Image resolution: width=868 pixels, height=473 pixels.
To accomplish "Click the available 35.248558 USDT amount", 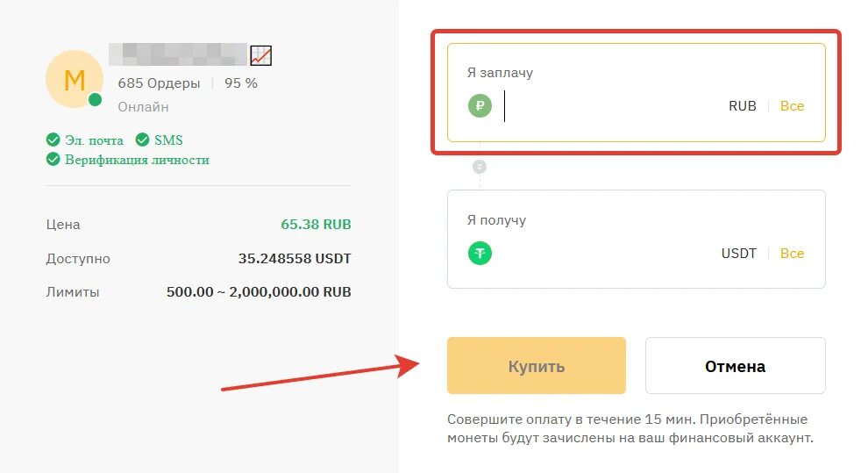I will 295,259.
